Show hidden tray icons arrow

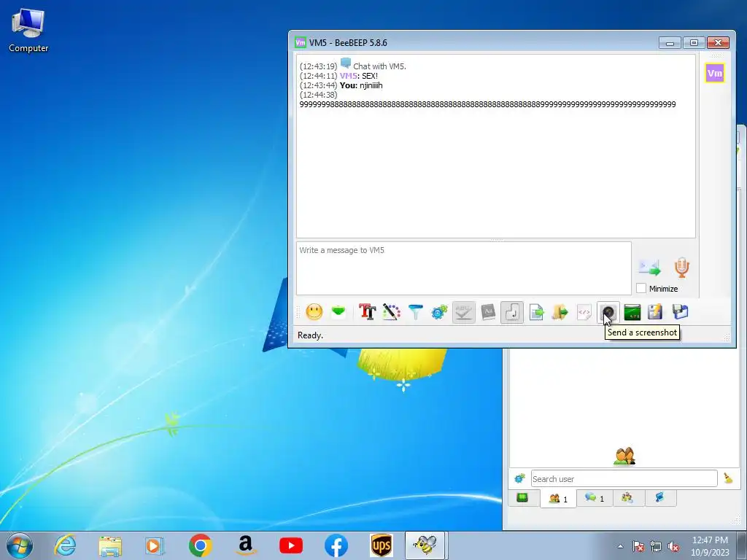(620, 546)
